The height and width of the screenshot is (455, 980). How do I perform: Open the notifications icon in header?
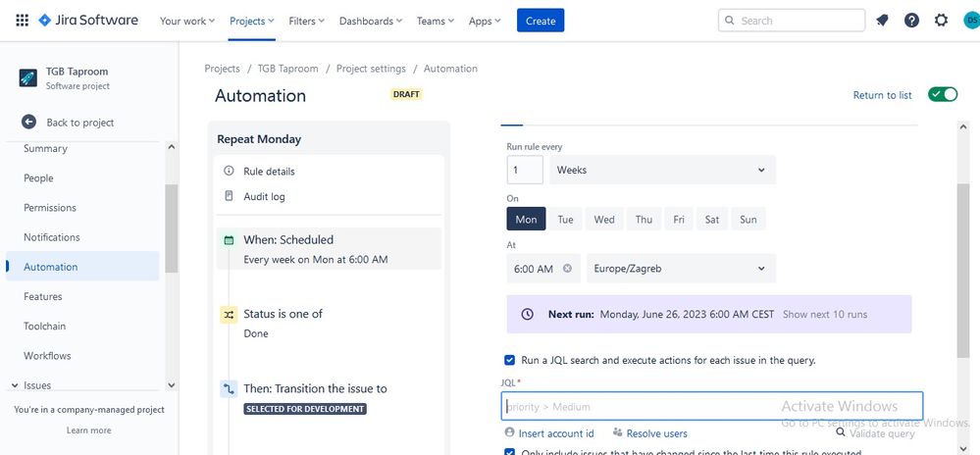point(883,21)
